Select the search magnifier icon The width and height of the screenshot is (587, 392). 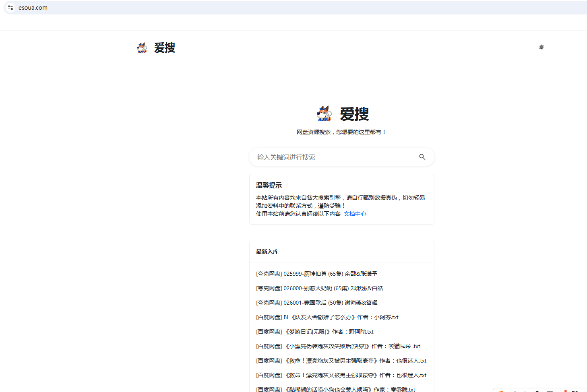click(422, 157)
